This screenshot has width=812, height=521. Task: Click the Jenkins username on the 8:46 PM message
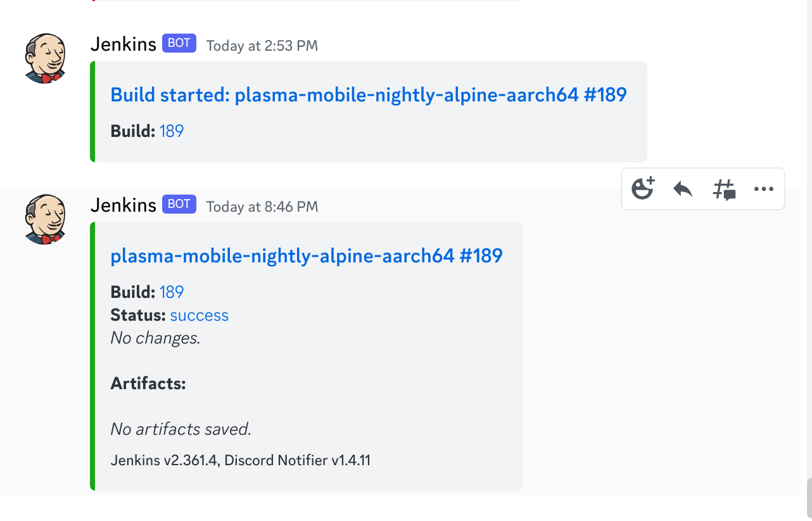tap(123, 205)
